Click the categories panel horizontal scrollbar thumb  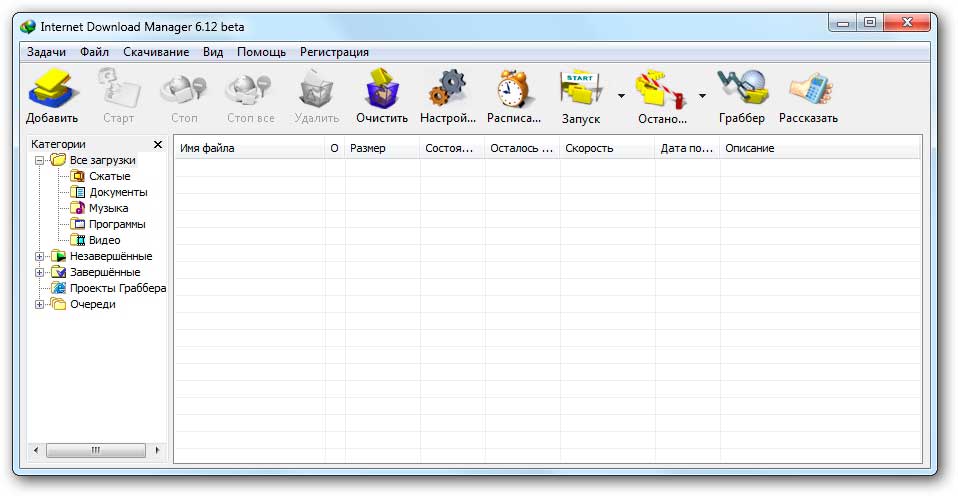pyautogui.click(x=96, y=451)
